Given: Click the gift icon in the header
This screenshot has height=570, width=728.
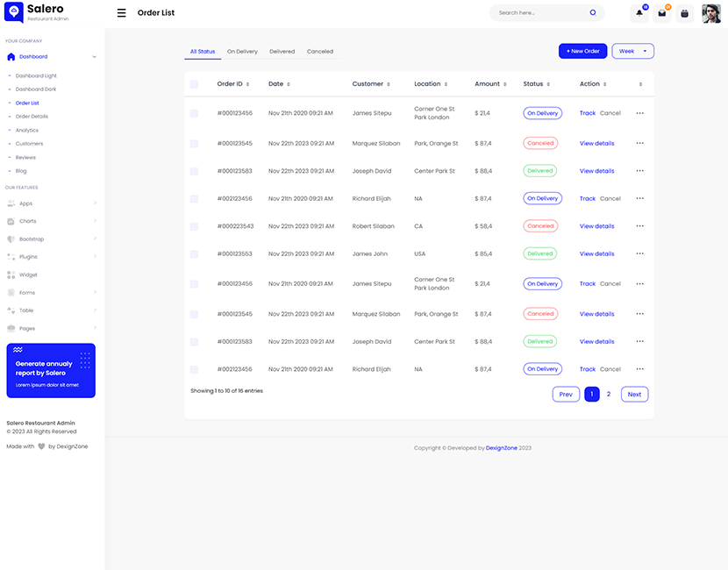Looking at the screenshot, I should tap(685, 13).
